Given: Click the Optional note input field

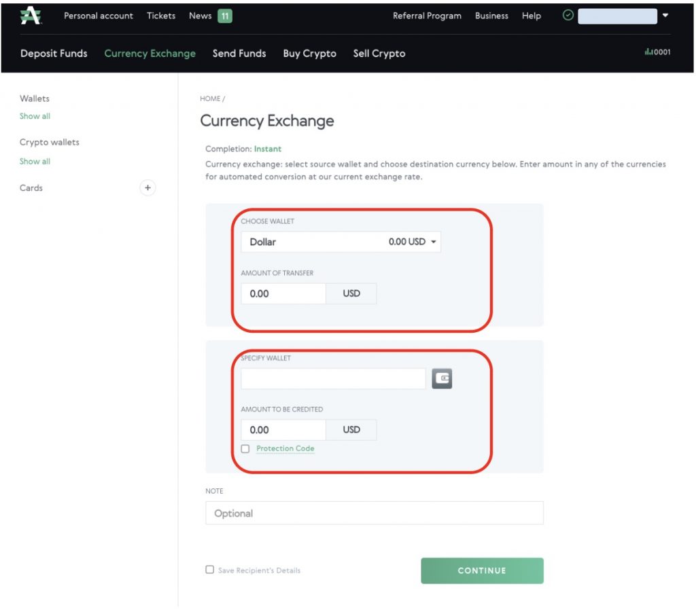Looking at the screenshot, I should pos(375,513).
